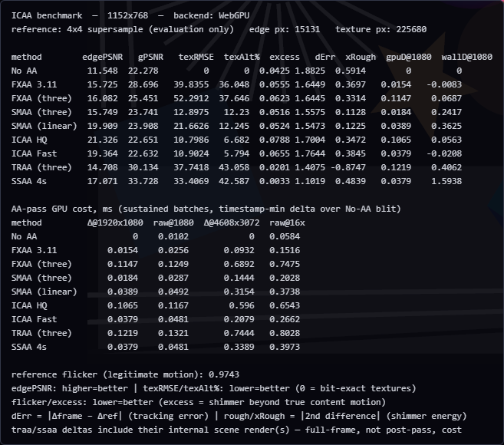Click the 'dErr' column header
The width and height of the screenshot is (504, 445).
[x=325, y=57]
